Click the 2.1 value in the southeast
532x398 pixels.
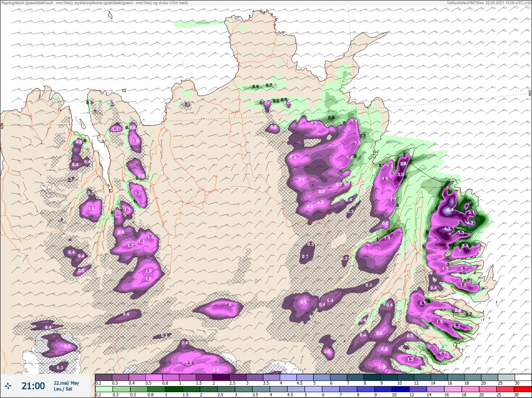coord(423,303)
